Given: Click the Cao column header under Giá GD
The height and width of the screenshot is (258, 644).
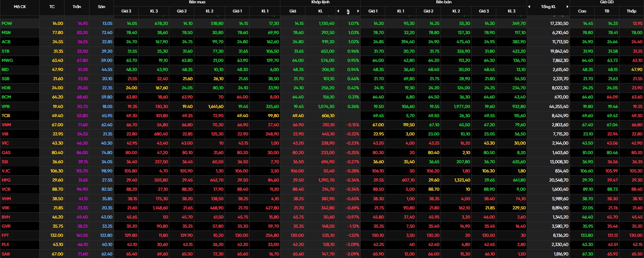Looking at the screenshot, I should tap(582, 11).
